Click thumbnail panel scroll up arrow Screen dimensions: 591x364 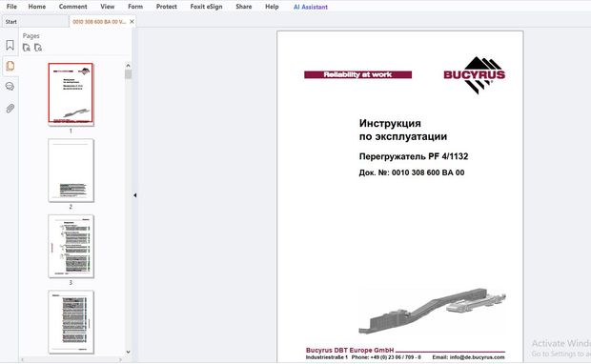(128, 65)
